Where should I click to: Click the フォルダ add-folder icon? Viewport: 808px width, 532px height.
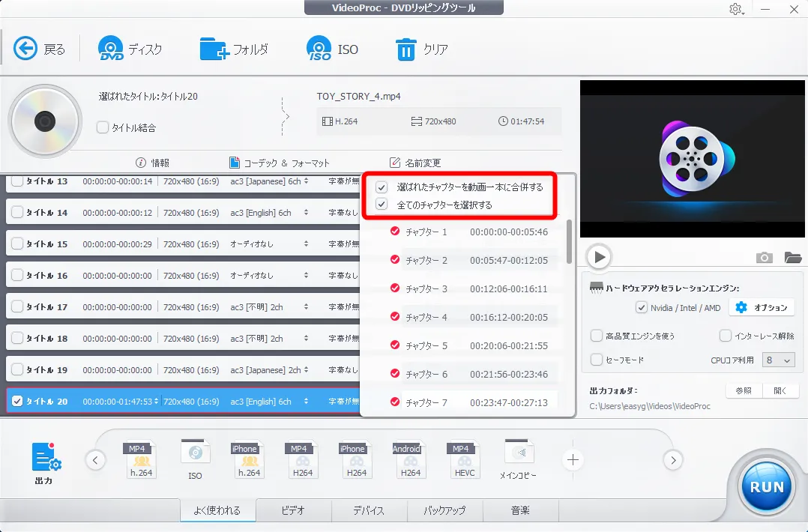pyautogui.click(x=214, y=49)
